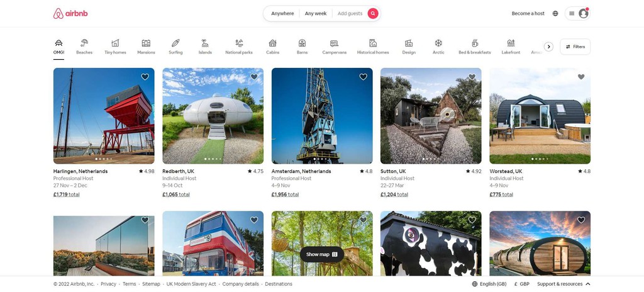Click the £1,956 total price
This screenshot has width=644, height=292.
pyautogui.click(x=285, y=194)
